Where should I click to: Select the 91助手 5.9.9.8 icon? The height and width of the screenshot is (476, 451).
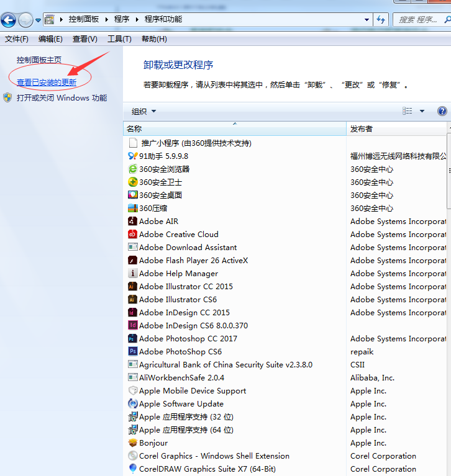coord(133,156)
